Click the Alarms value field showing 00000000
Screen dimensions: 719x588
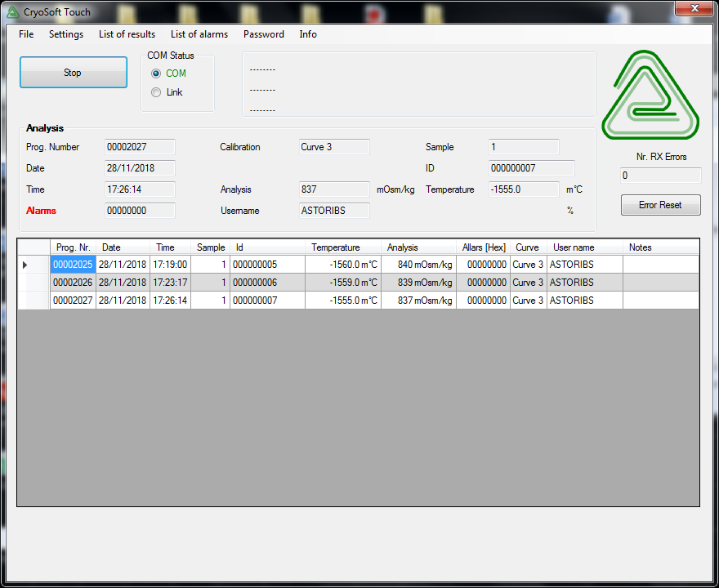[x=140, y=211]
